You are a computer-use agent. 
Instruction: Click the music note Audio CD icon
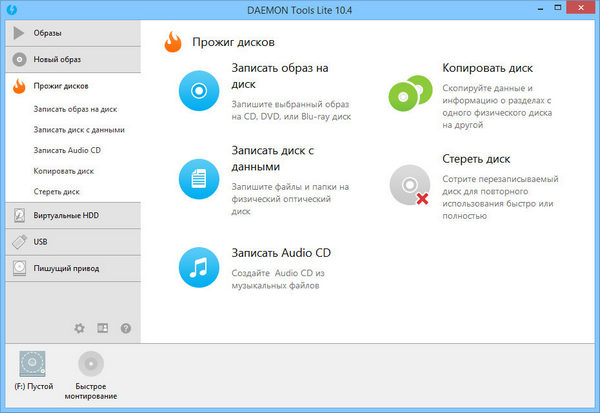(x=198, y=267)
